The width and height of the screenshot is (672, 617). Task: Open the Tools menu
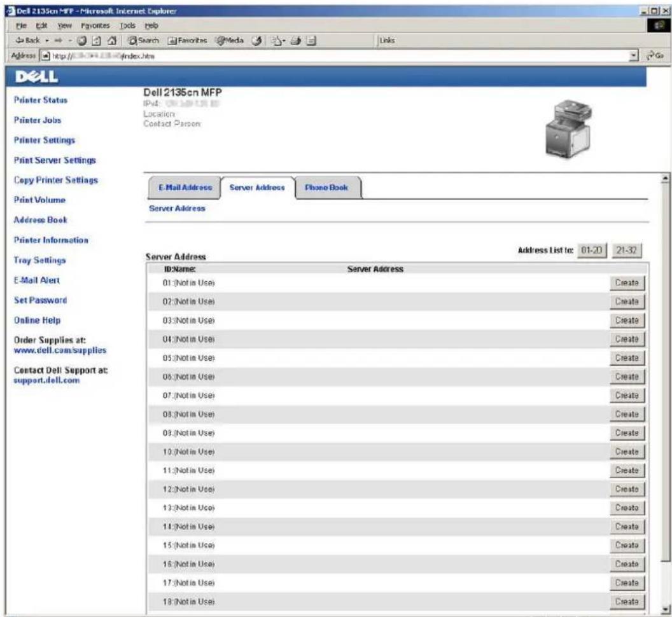click(x=127, y=25)
